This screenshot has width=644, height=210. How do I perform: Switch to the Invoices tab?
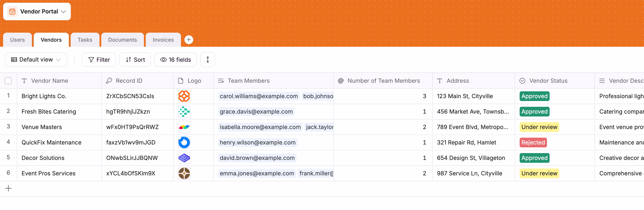click(x=163, y=39)
